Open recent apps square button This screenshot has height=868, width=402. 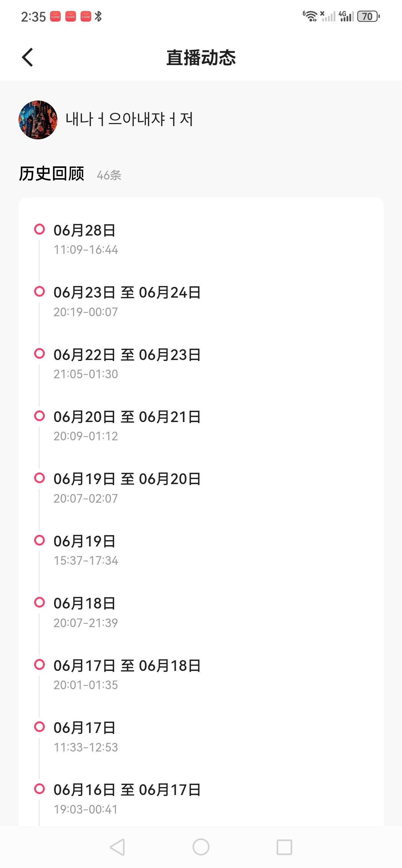(284, 847)
